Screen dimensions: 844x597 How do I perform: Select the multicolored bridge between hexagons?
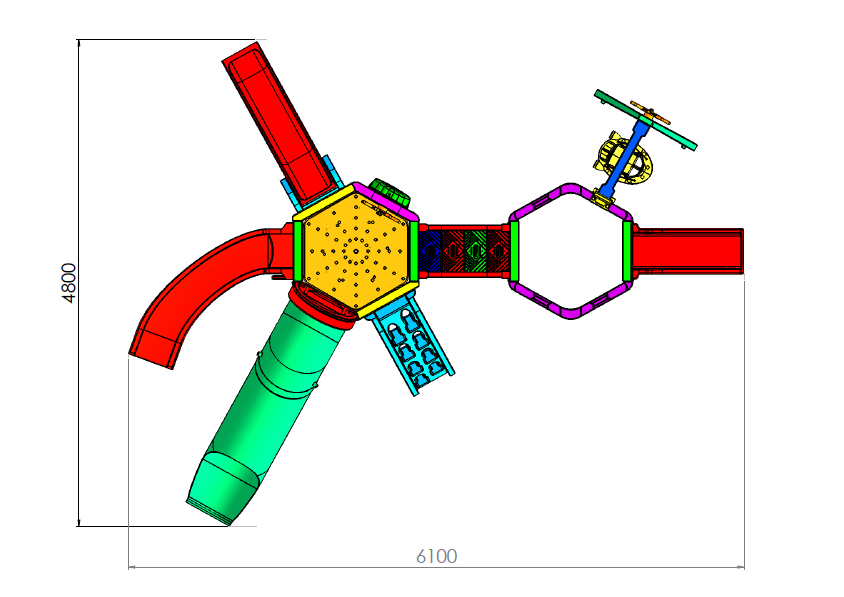[464, 251]
